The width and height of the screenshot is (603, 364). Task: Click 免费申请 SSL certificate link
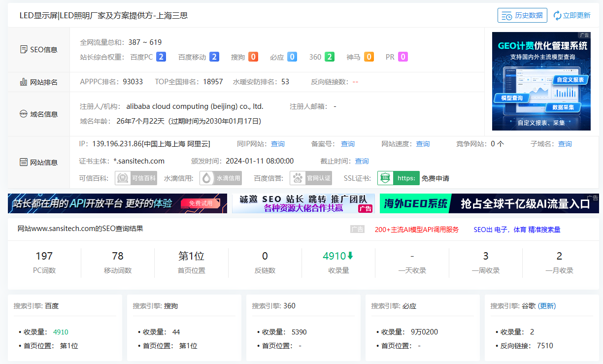pos(435,178)
